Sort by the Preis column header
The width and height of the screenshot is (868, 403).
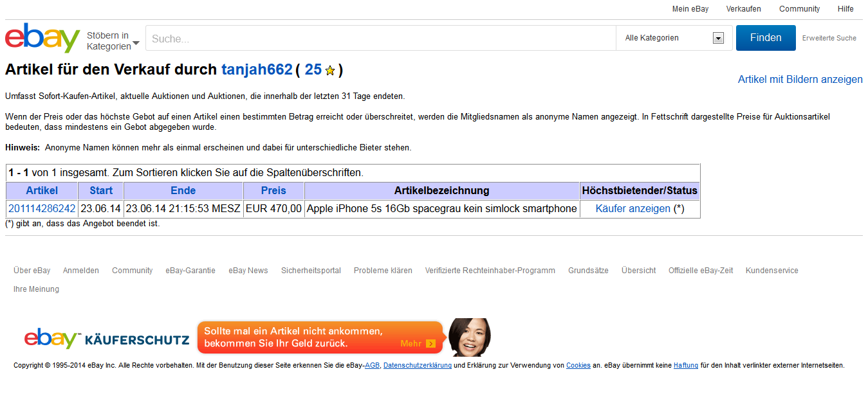(x=273, y=190)
